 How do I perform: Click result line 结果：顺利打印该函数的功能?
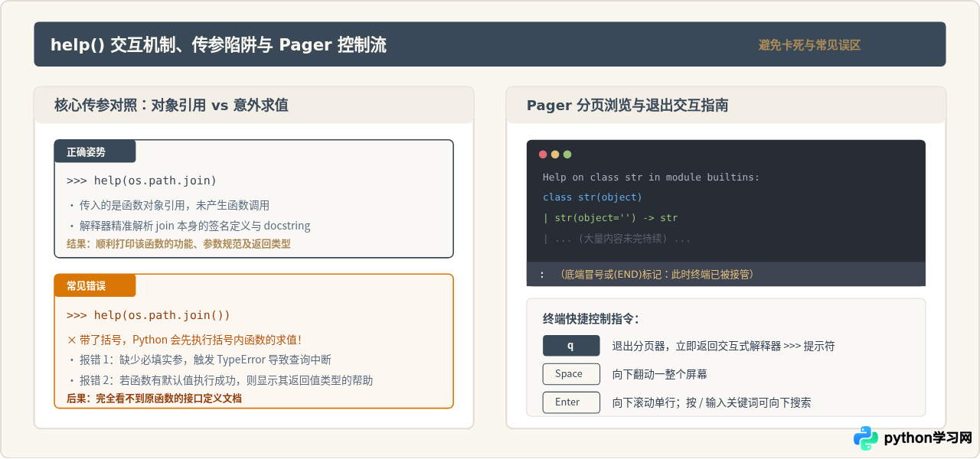(178, 244)
